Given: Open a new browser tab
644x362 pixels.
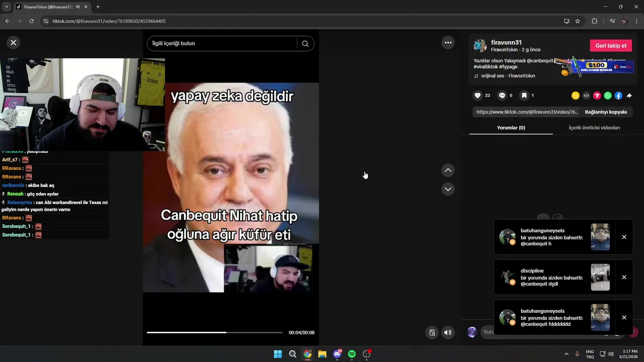Looking at the screenshot, I should [x=98, y=7].
